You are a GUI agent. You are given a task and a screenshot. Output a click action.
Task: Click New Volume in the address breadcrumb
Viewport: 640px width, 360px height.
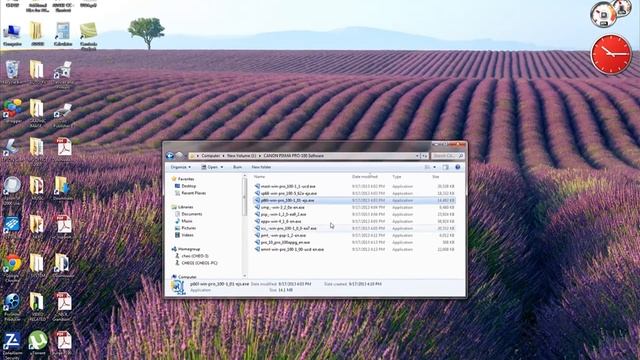coord(241,156)
